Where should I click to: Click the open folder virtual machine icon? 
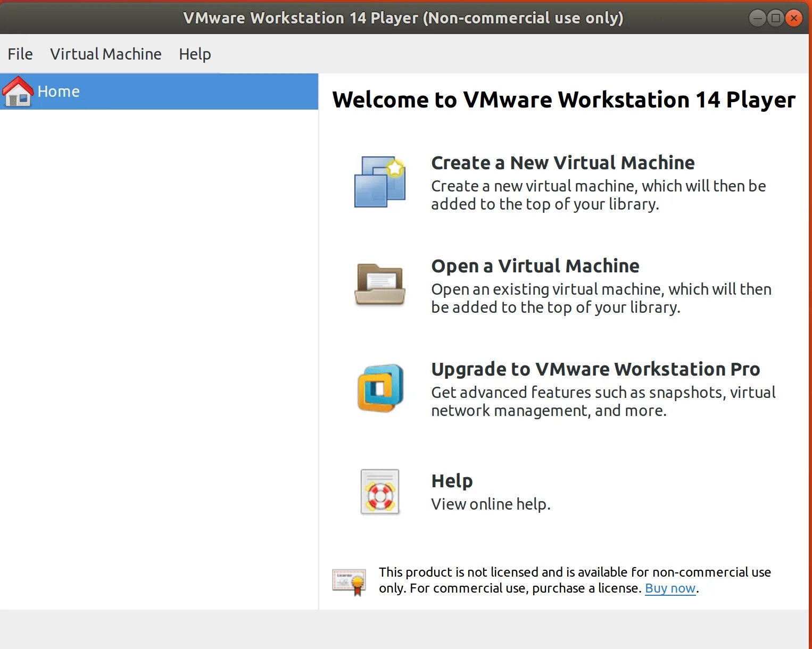coord(380,285)
